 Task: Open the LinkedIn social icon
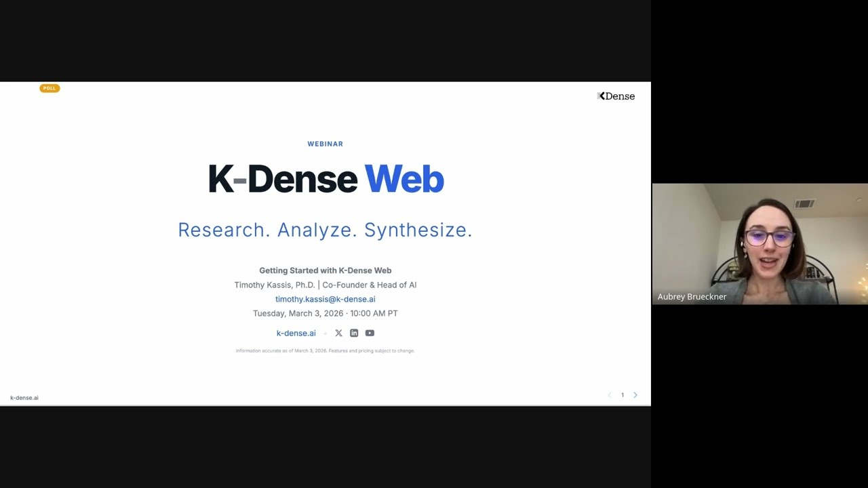(354, 333)
